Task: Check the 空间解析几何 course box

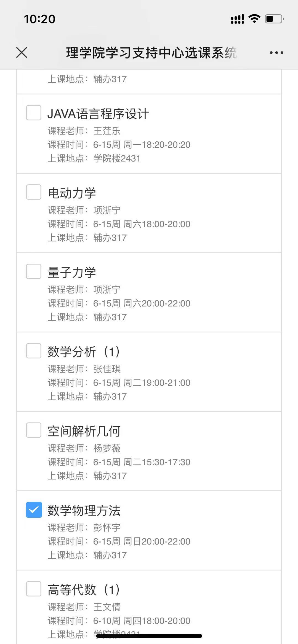Action: pyautogui.click(x=34, y=430)
